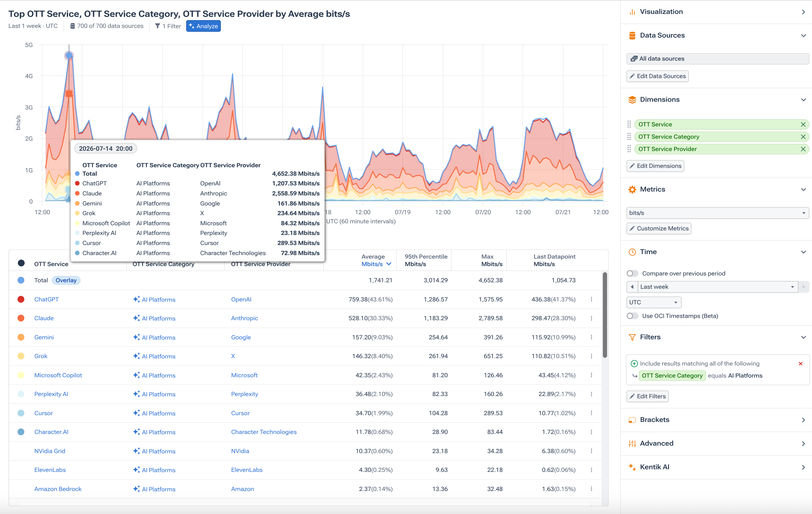Remove the OTT Service Category dimension
812x514 pixels.
(x=803, y=136)
